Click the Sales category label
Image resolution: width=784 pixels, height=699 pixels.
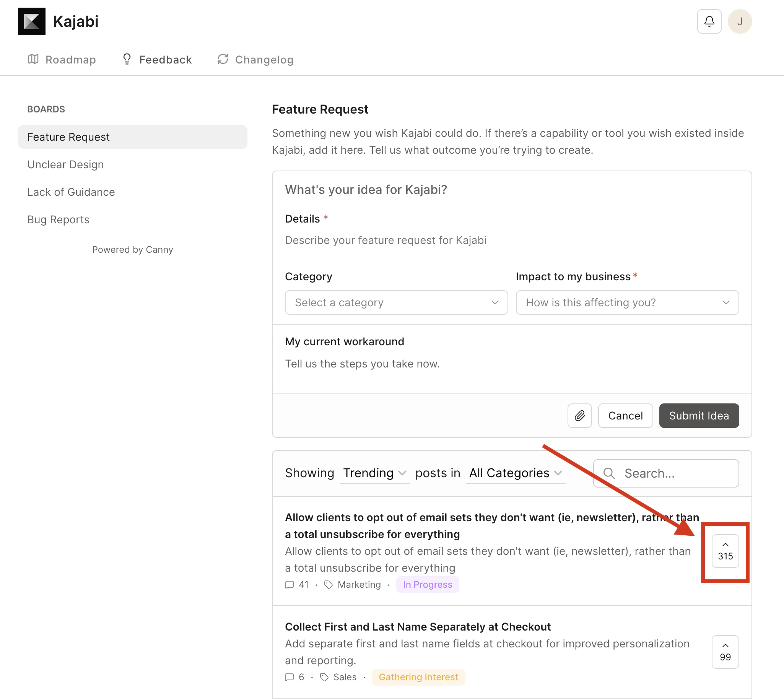pos(345,677)
